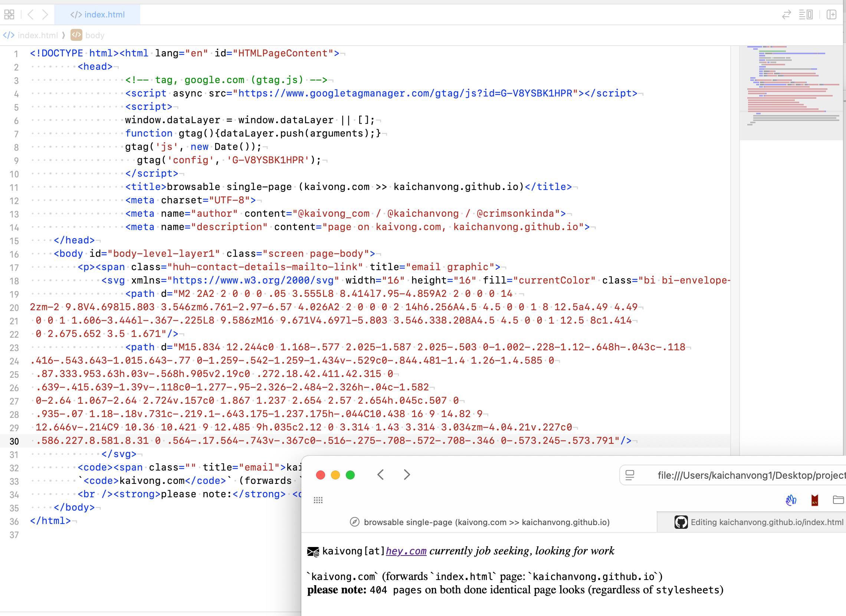The image size is (846, 616).
Task: Select the browsable single-page Safari tab
Action: (479, 522)
